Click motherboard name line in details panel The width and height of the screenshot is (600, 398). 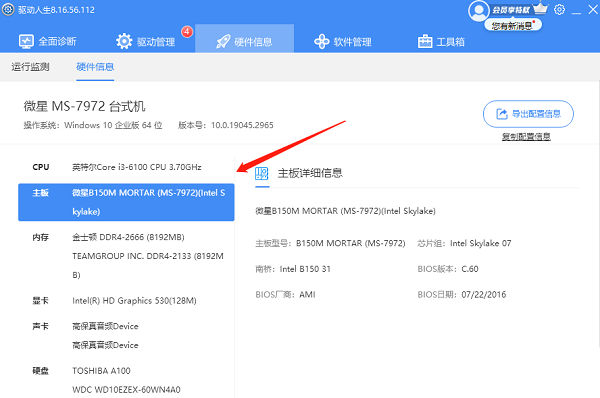coord(346,211)
